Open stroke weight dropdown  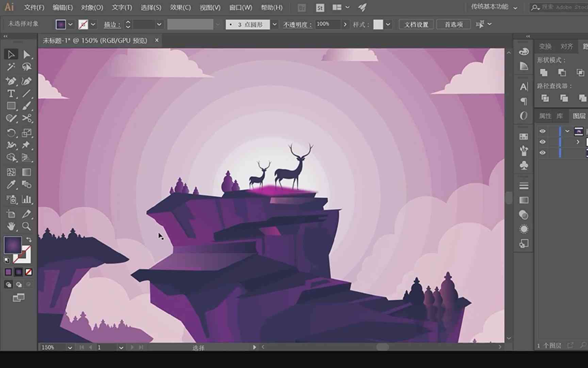coord(159,24)
